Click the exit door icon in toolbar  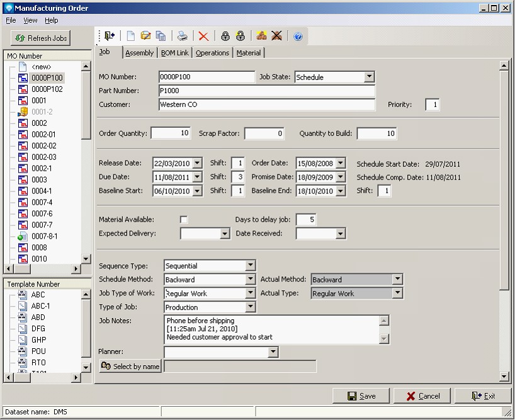point(110,36)
